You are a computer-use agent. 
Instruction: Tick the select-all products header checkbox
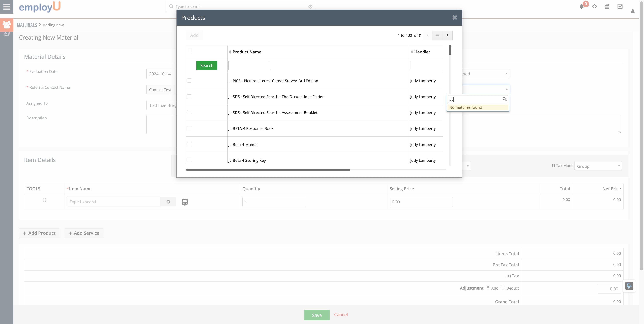[190, 52]
